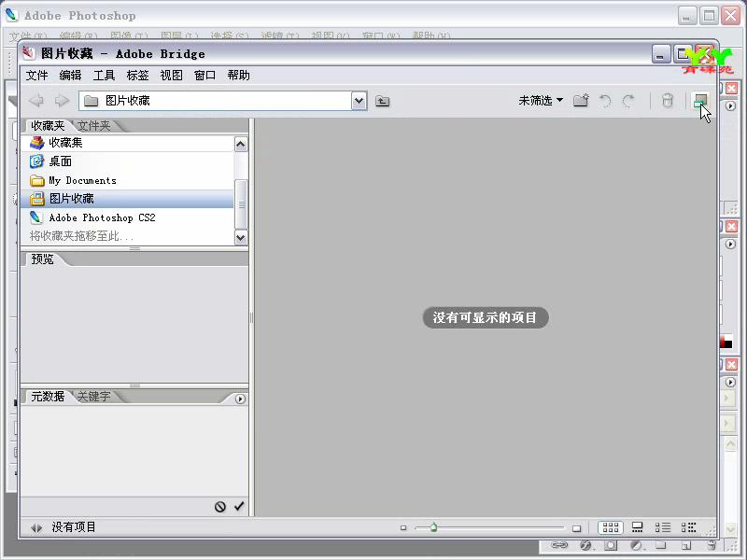The width and height of the screenshot is (747, 560).
Task: Open the 窗口 menu in Bridge
Action: (x=204, y=76)
